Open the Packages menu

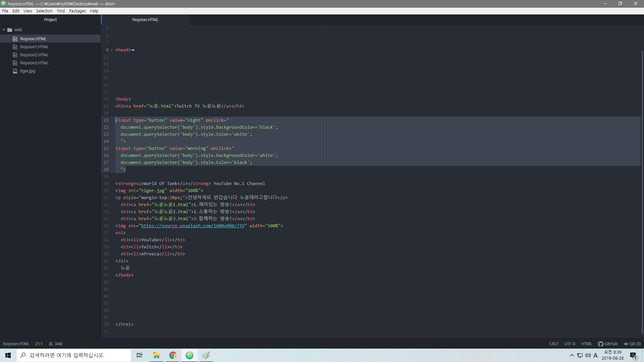[x=77, y=11]
